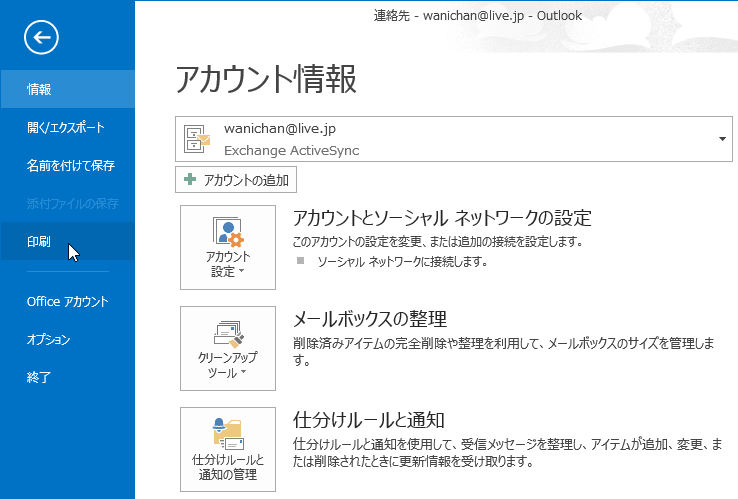Go to Office アカウント page

coord(67,301)
